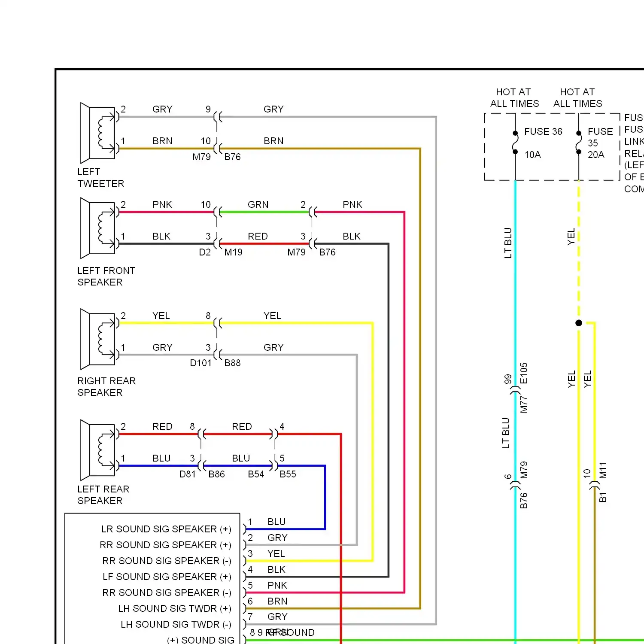Click the Left Rear Speaker symbol
Image resolution: width=644 pixels, height=644 pixels.
(x=98, y=450)
